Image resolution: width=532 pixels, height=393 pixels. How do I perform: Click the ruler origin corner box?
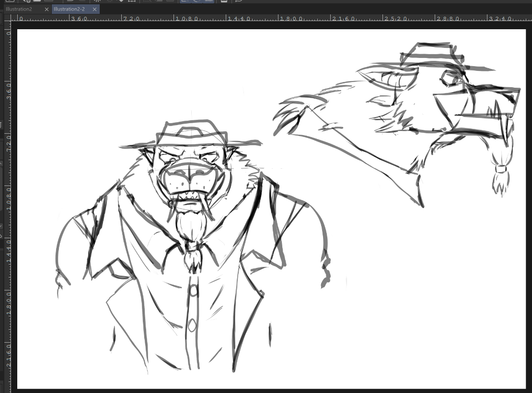8,18
